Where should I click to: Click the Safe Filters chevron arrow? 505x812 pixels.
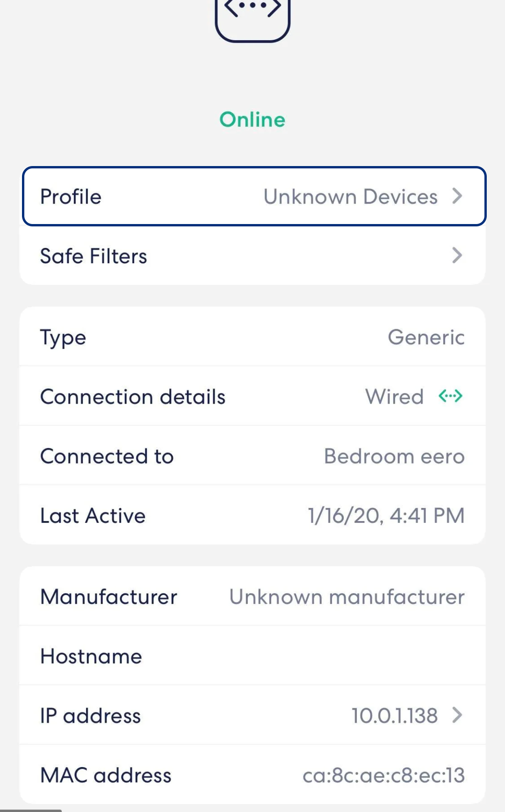coord(457,256)
